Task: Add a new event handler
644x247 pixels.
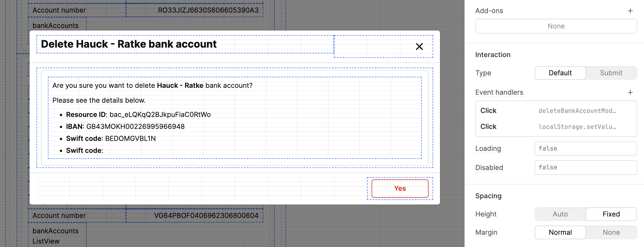Action: click(x=630, y=92)
